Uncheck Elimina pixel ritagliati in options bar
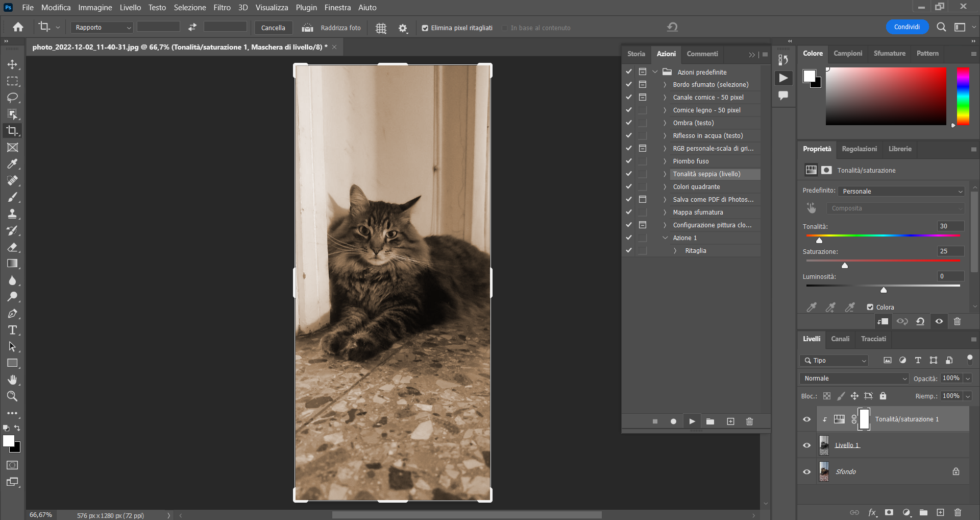This screenshot has height=520, width=980. coord(425,28)
